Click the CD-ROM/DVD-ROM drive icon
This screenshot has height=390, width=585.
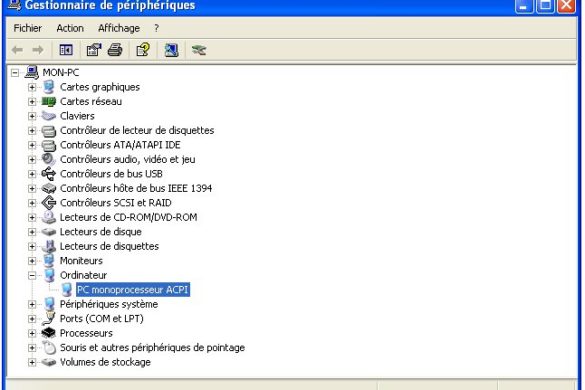[x=49, y=217]
